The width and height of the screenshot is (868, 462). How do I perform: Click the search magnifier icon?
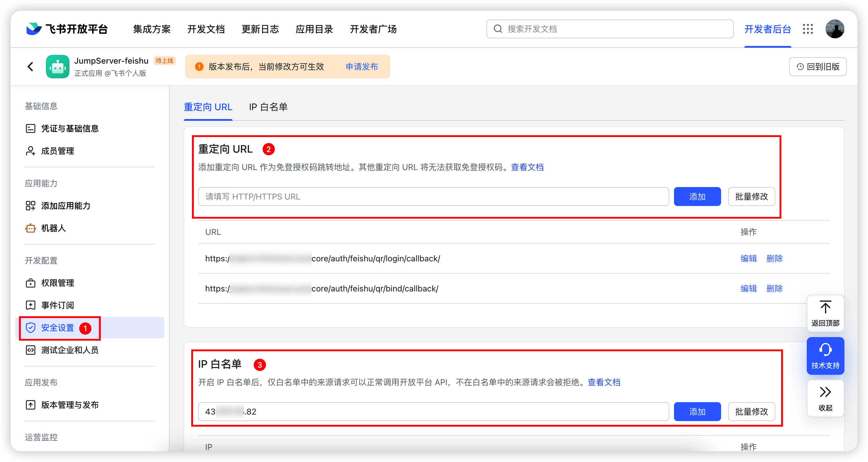[x=498, y=29]
